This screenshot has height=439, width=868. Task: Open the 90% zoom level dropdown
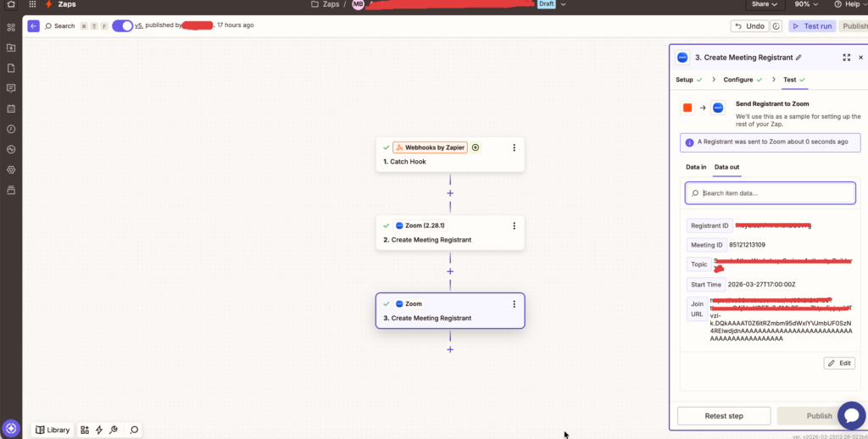click(806, 4)
